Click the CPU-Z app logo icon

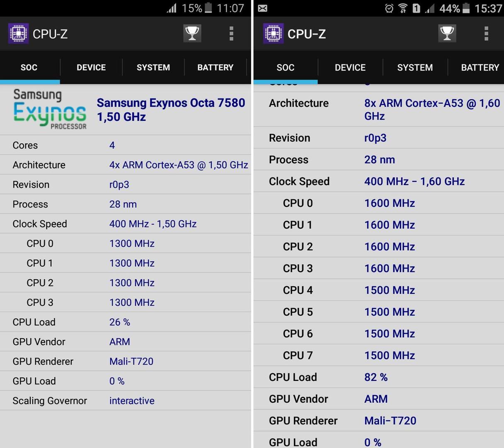(x=18, y=34)
